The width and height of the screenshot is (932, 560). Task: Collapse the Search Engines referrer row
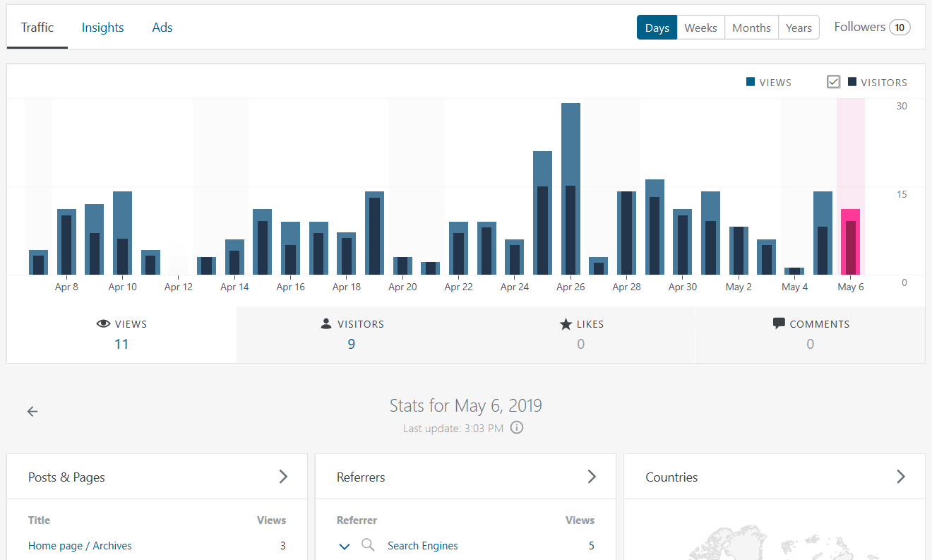pos(345,546)
